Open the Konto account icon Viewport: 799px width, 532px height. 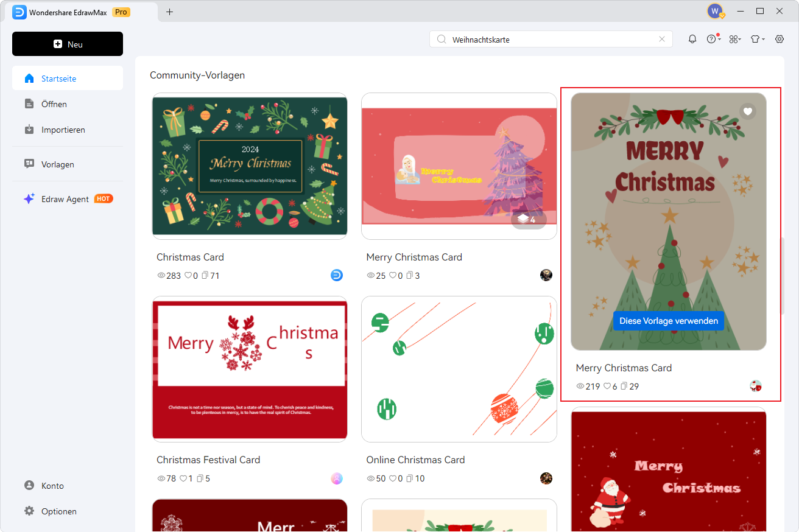pyautogui.click(x=29, y=485)
